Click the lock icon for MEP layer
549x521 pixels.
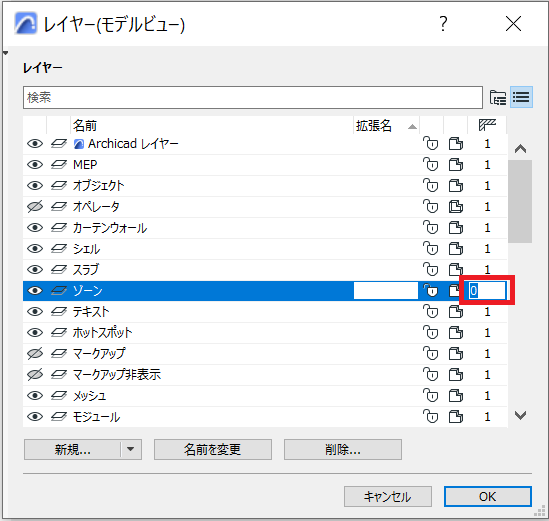431,164
